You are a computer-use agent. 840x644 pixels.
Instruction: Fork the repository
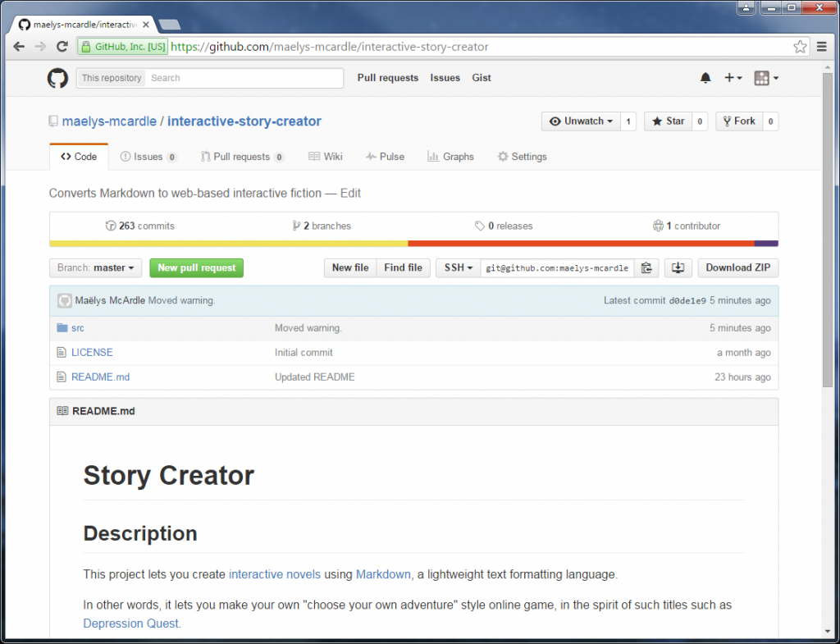point(739,121)
